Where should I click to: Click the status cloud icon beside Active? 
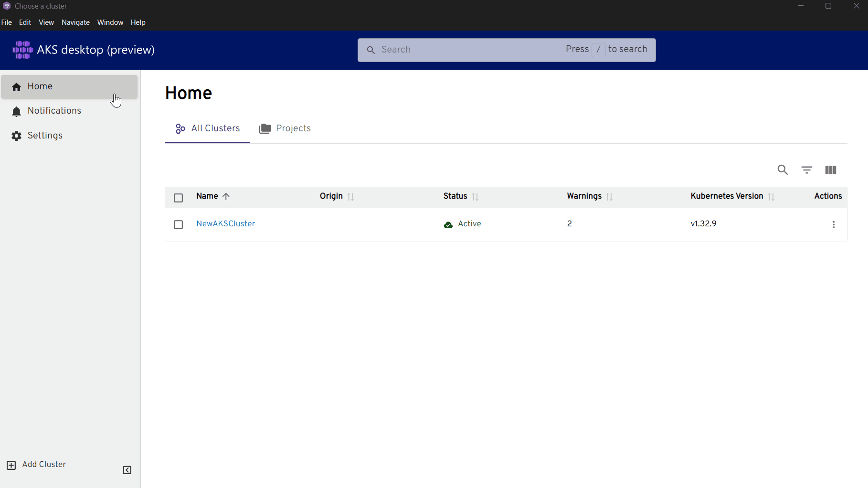[448, 225]
